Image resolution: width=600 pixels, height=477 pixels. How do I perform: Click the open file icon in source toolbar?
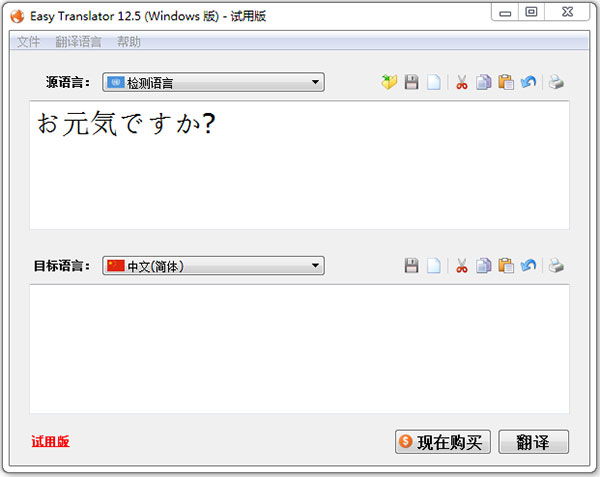pyautogui.click(x=390, y=82)
